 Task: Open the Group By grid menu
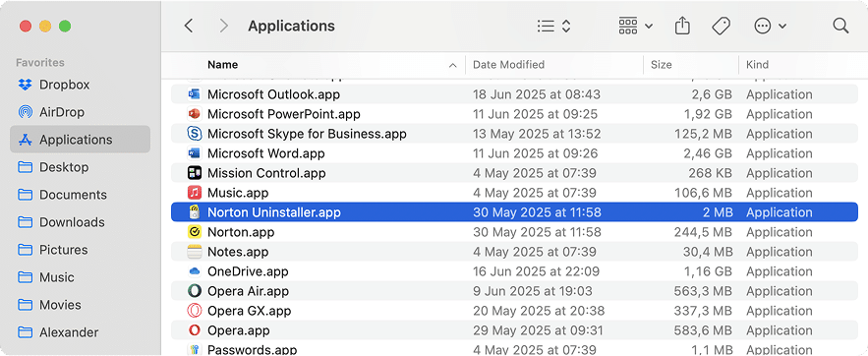click(x=635, y=26)
